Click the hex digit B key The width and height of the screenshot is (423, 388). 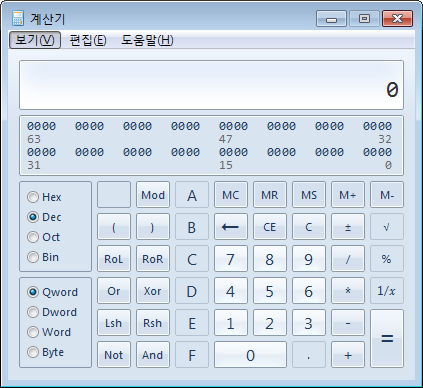192,227
